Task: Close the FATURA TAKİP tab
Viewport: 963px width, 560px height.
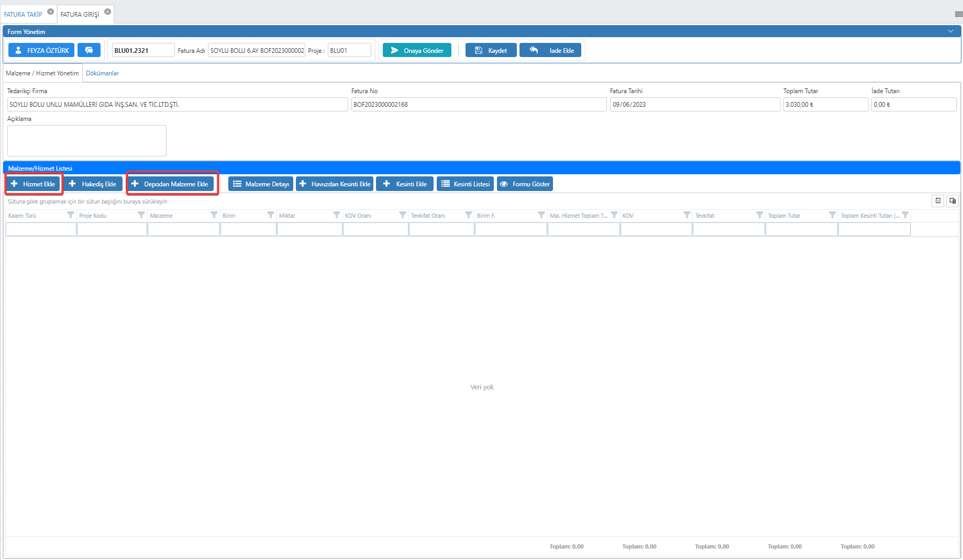Action: pos(51,12)
